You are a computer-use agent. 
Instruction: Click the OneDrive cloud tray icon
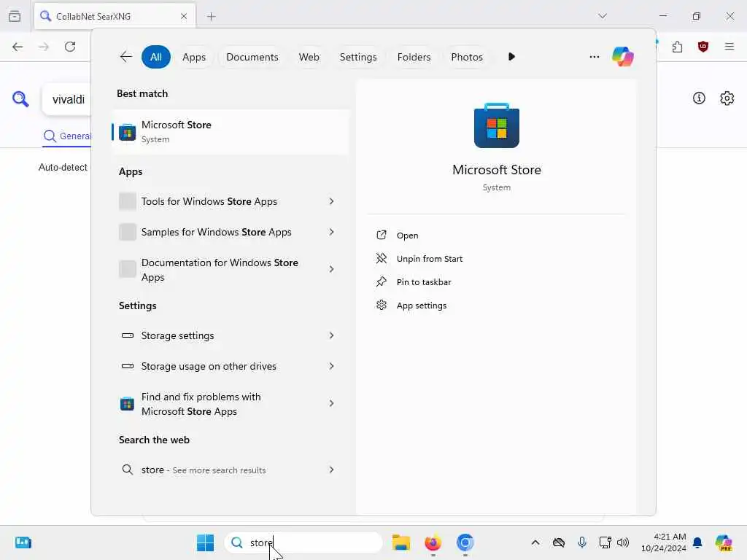tap(558, 542)
